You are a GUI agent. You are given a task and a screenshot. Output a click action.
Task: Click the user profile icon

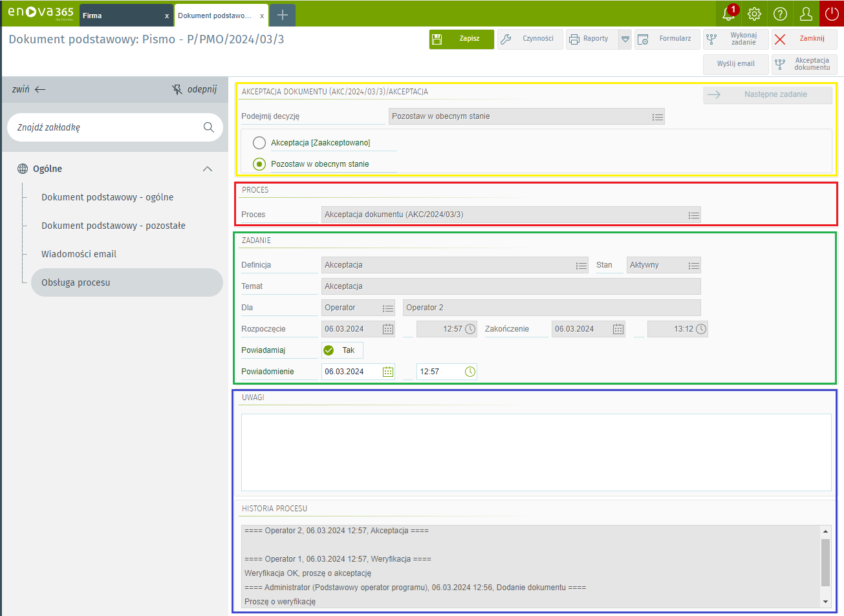click(806, 14)
